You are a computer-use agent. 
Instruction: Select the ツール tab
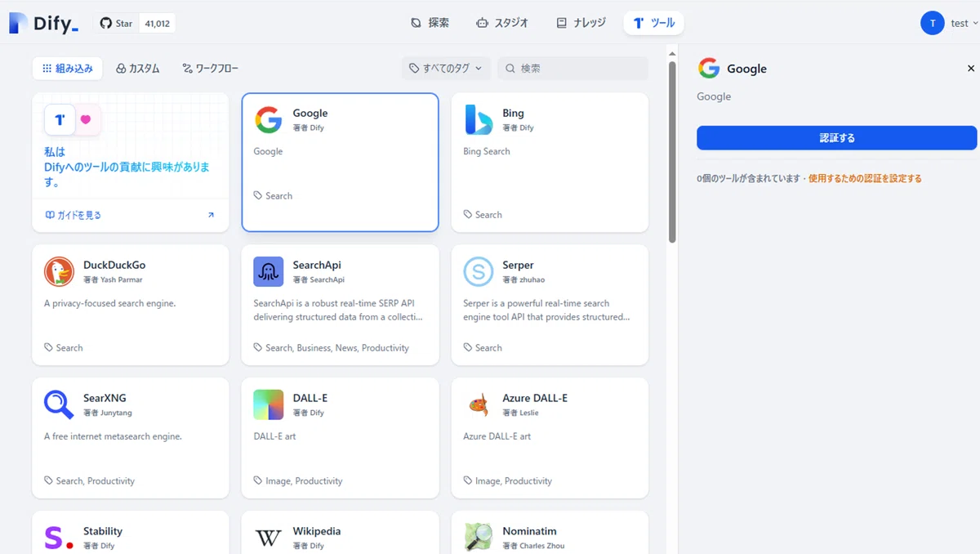(653, 23)
